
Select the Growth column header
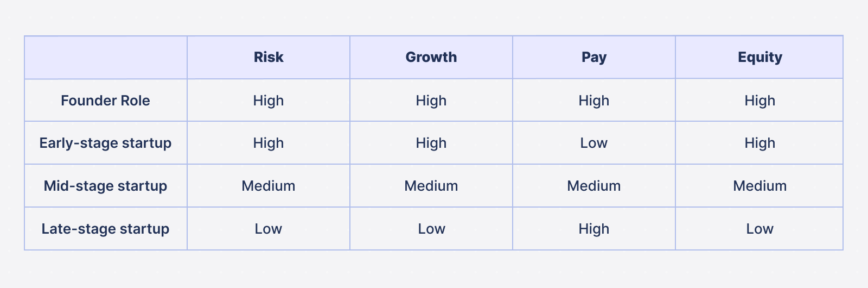click(x=431, y=57)
